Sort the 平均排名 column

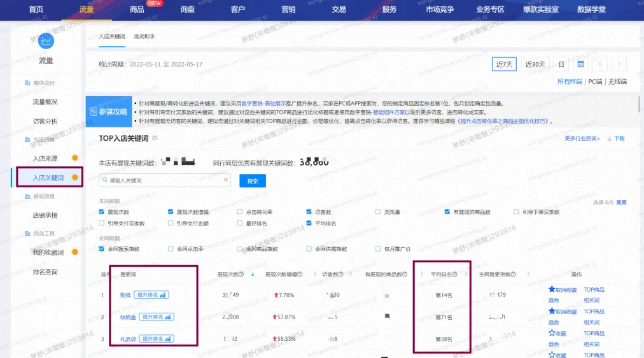tap(465, 275)
